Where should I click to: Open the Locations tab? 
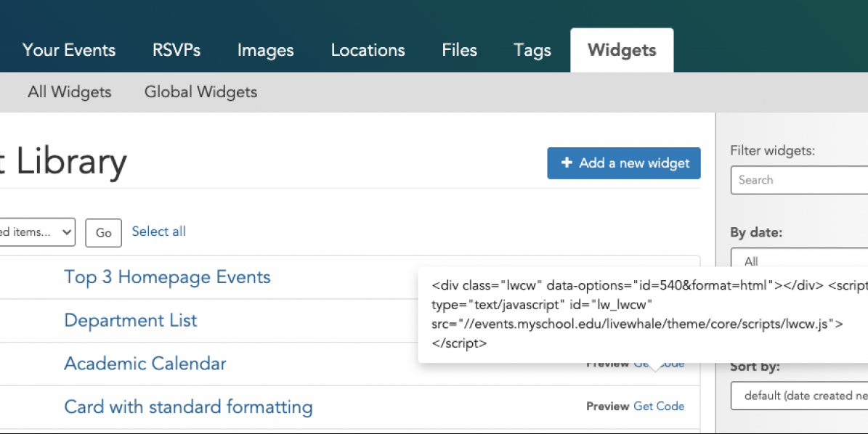coord(368,49)
